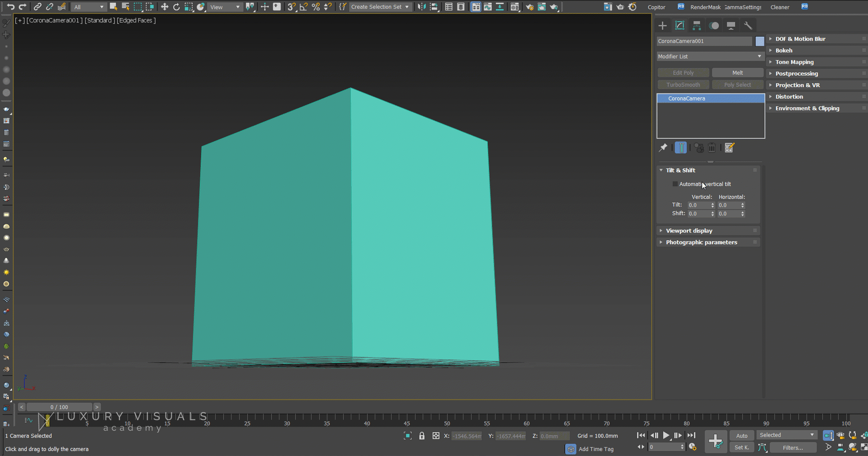Image resolution: width=868 pixels, height=456 pixels.
Task: Open the selection filter All dropdown
Action: pyautogui.click(x=89, y=7)
